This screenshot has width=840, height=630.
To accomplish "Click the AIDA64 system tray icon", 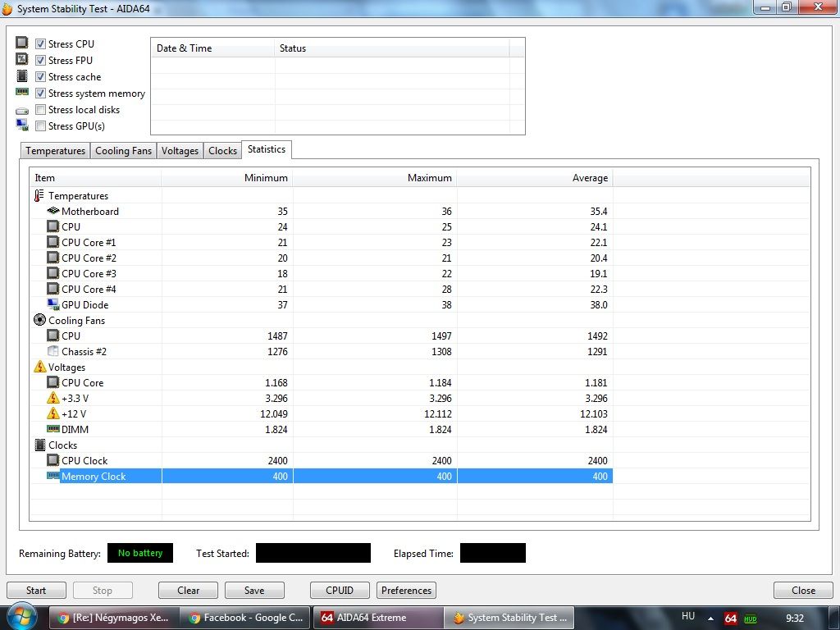I will coord(731,619).
